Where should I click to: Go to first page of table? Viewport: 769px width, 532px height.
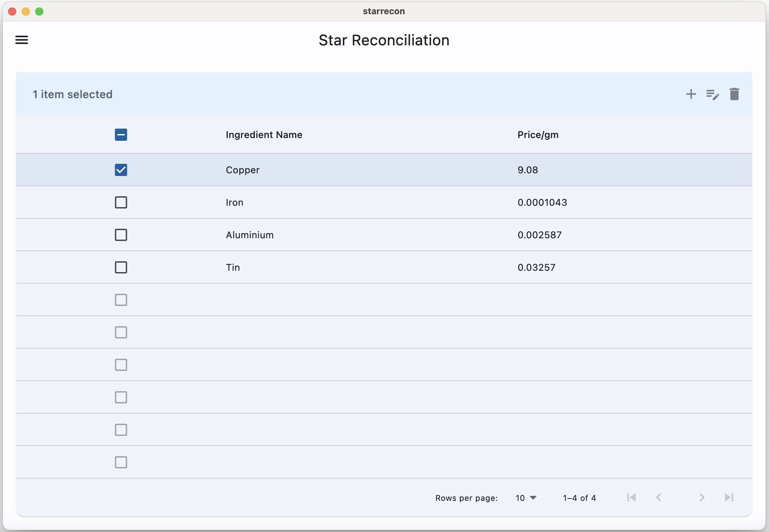[x=632, y=497]
